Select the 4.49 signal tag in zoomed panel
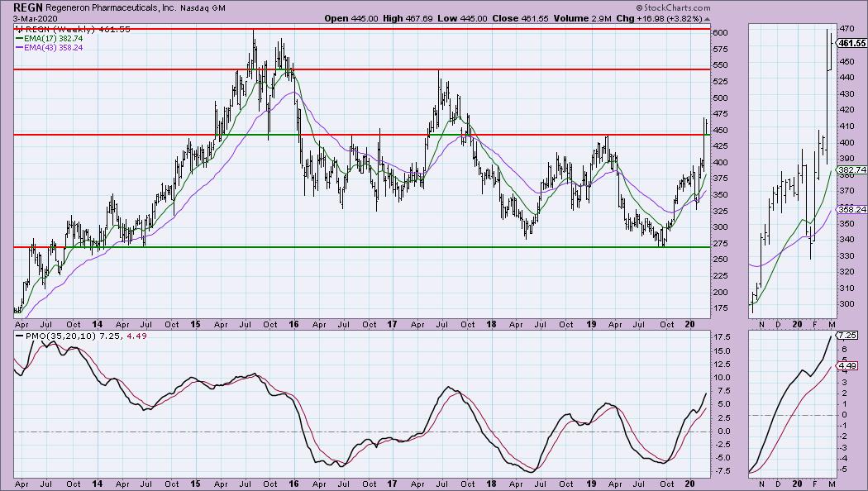The image size is (868, 491). [x=848, y=366]
